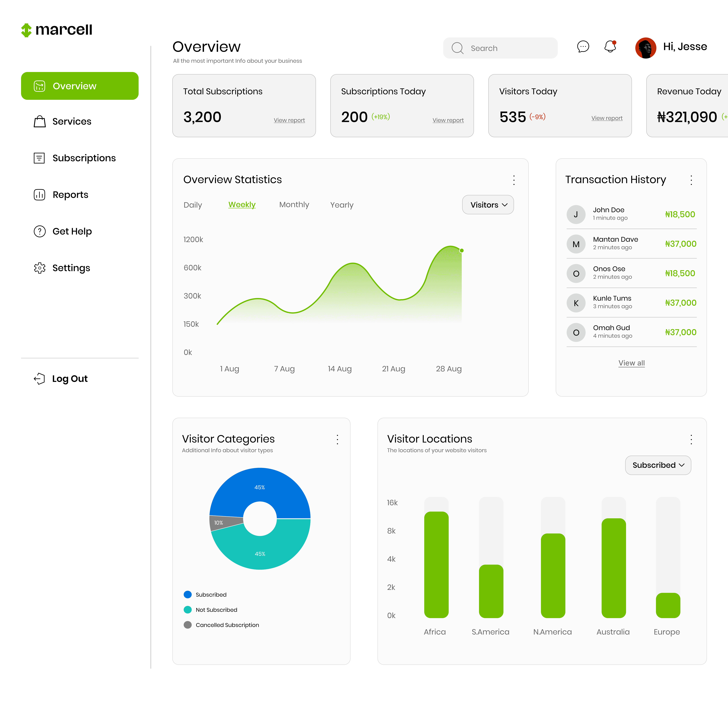The width and height of the screenshot is (728, 712).
Task: Click Mantan Dave's M avatar
Action: pyautogui.click(x=576, y=244)
